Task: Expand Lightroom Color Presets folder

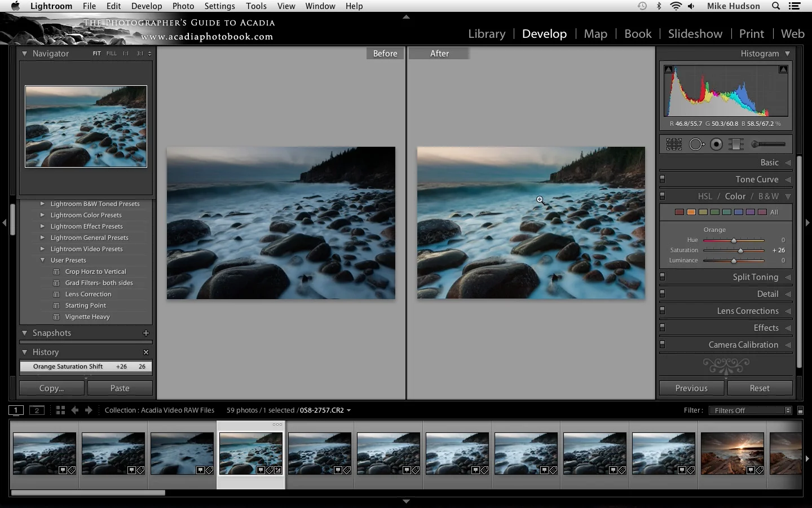Action: pos(42,215)
